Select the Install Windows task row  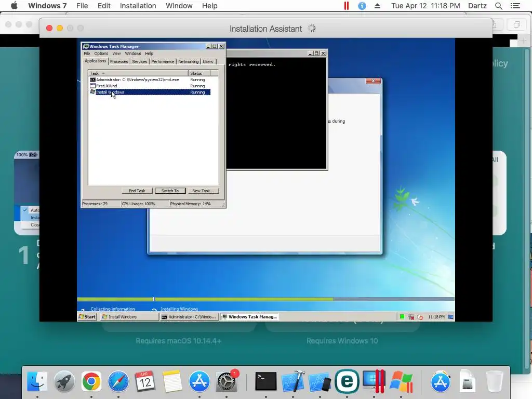tap(150, 92)
